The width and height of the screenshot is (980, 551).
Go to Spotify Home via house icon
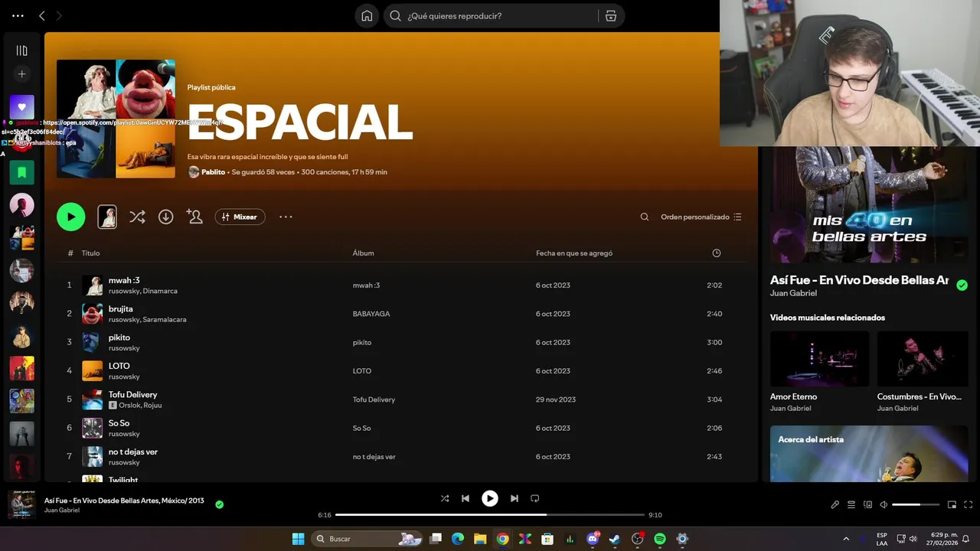point(367,16)
